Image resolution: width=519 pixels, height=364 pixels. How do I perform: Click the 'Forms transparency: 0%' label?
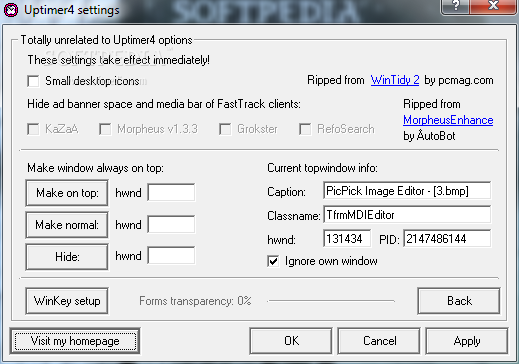[195, 301]
